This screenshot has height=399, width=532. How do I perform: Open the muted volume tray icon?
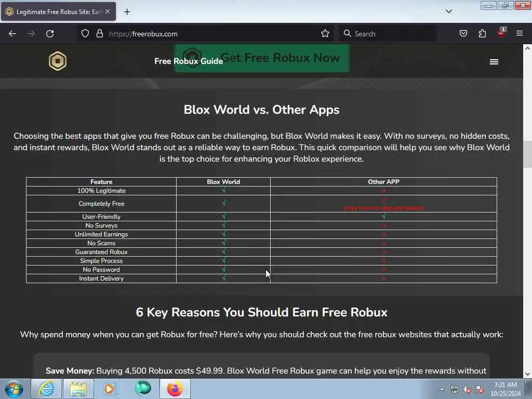[x=467, y=390]
